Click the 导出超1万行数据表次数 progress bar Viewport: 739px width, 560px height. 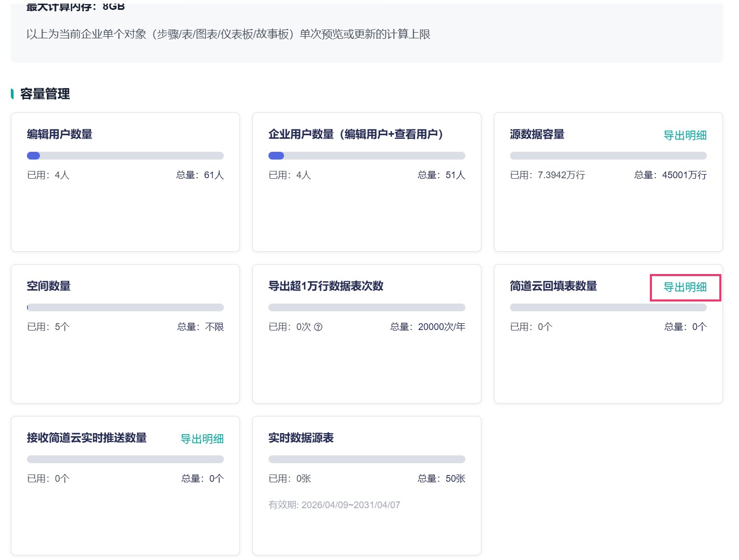367,307
